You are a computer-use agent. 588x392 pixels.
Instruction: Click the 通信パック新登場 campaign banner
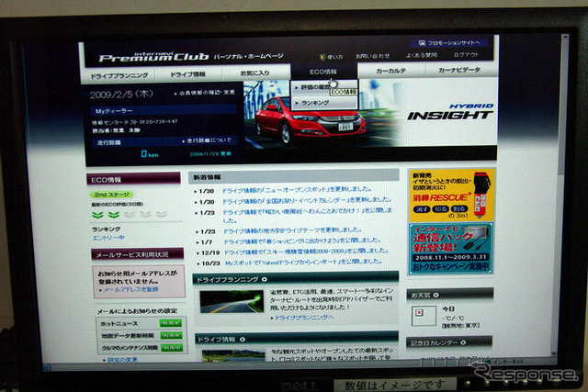click(451, 249)
